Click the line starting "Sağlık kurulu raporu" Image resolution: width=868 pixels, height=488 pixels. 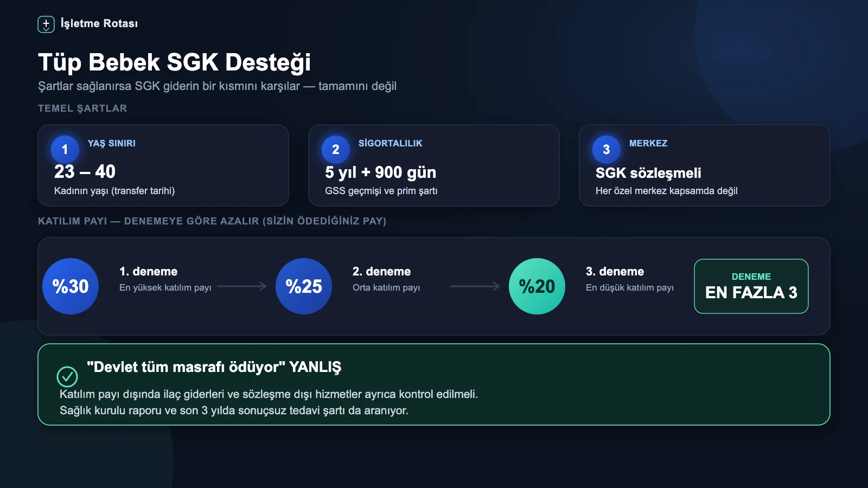tap(234, 410)
